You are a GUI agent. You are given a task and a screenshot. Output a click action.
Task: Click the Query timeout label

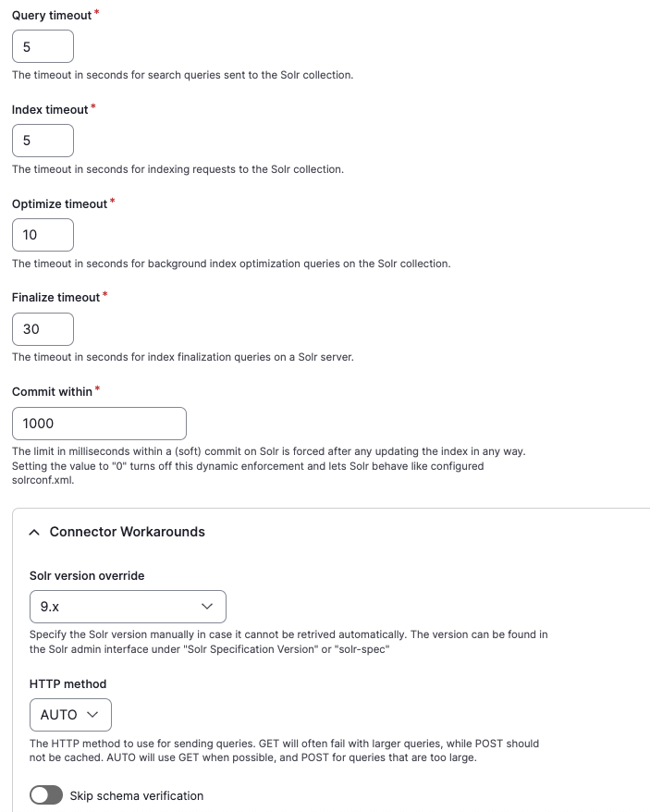[52, 16]
